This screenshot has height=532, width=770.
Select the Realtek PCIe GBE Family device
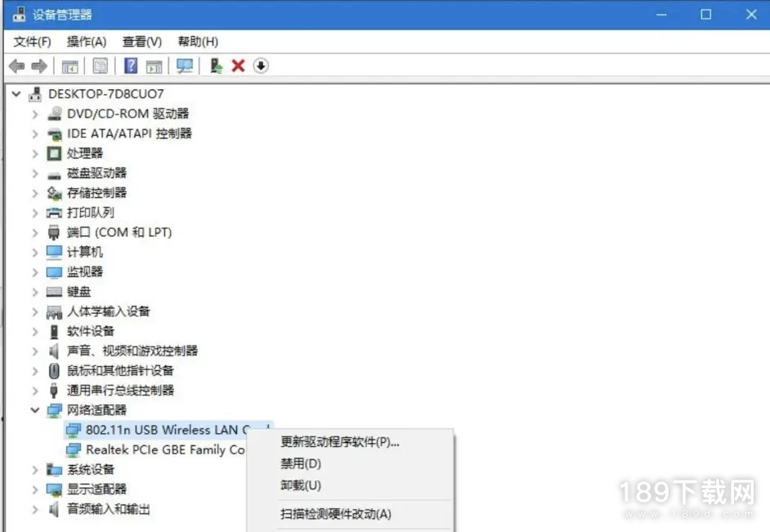[x=165, y=449]
